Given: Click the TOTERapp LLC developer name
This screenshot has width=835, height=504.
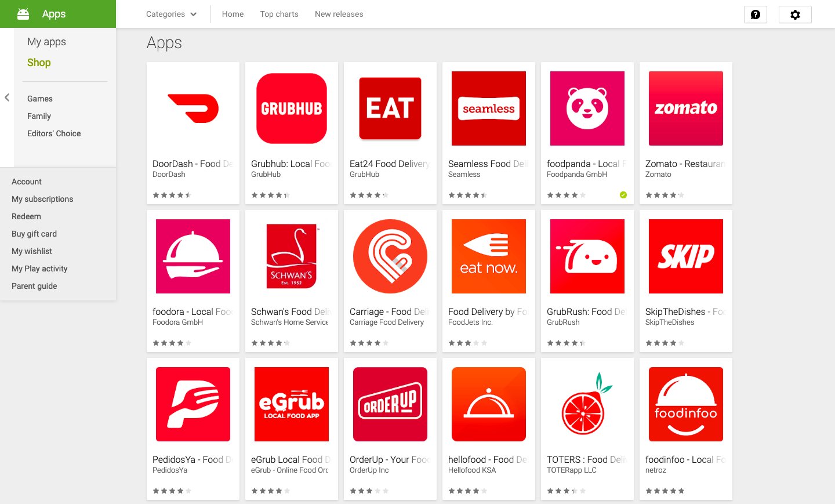Looking at the screenshot, I should [571, 470].
